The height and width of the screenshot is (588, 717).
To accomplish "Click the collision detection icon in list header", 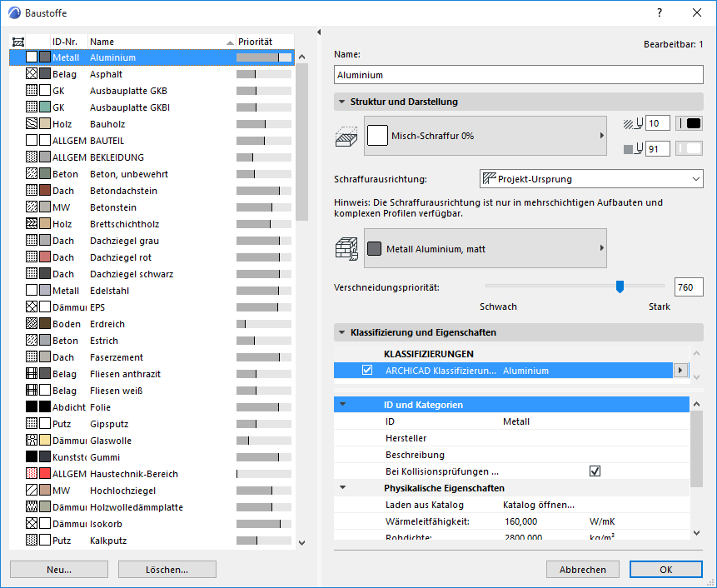I will coord(17,42).
